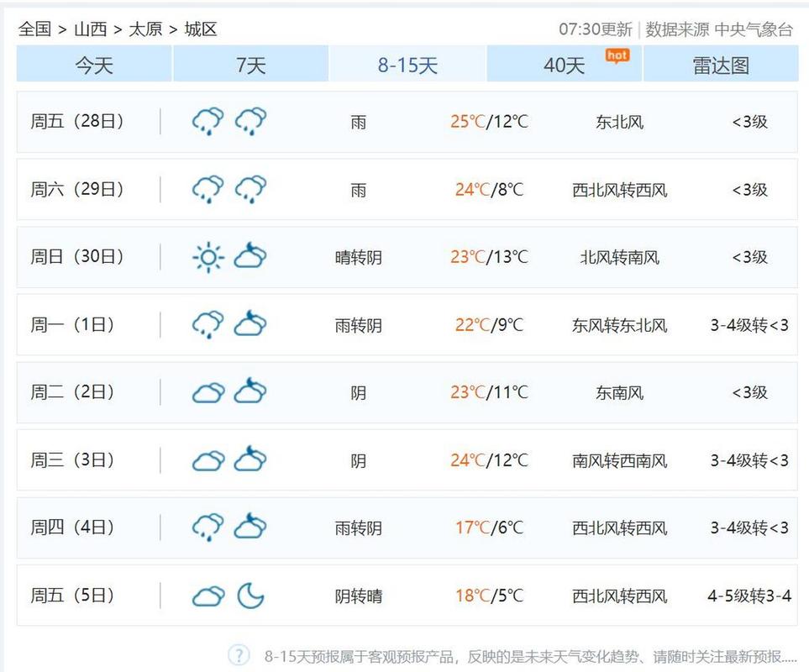This screenshot has height=672, width=809.
Task: Select the 周六（29日）date label
Action: 77,189
